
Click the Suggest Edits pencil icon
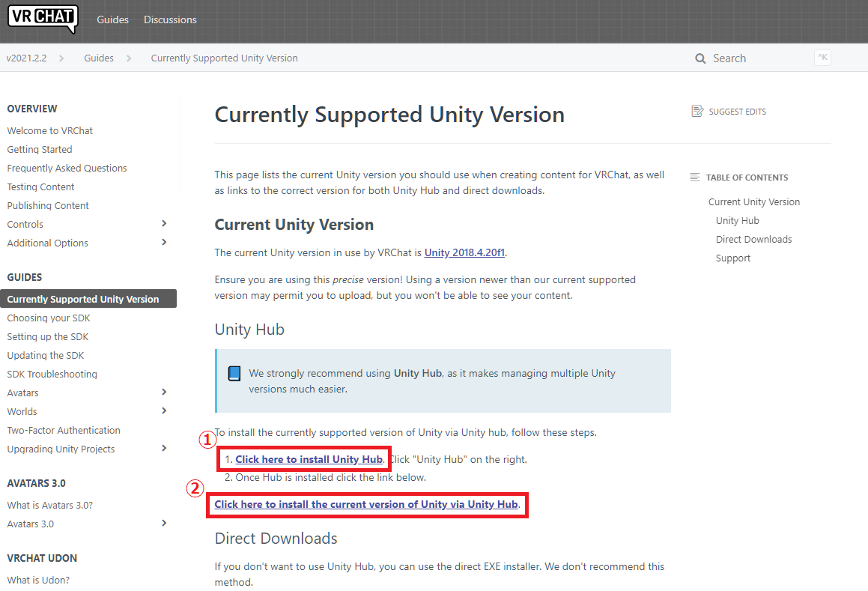(x=696, y=110)
